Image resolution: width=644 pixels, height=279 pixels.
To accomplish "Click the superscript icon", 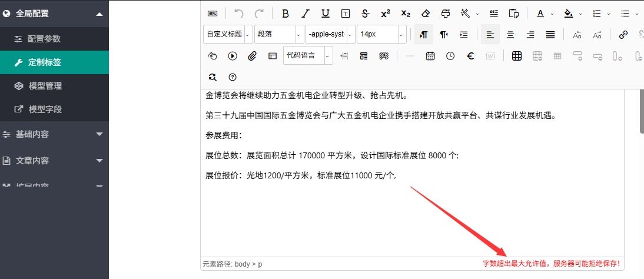I will [386, 14].
